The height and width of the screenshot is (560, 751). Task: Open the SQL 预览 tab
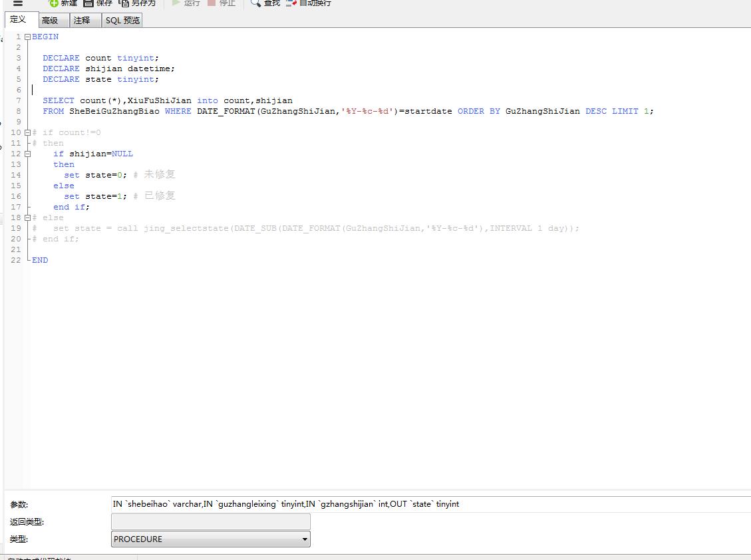click(122, 20)
